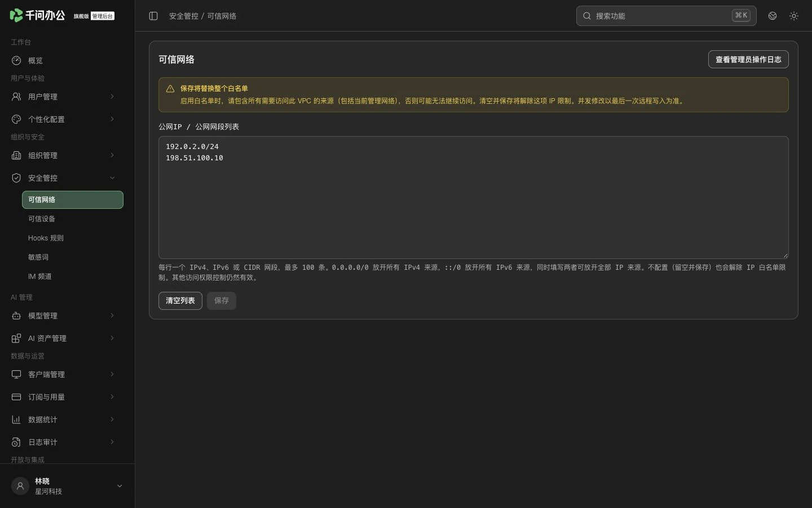Screen dimensions: 812x508
Task: Open the 敏感词 submenu item
Action: tap(73, 257)
